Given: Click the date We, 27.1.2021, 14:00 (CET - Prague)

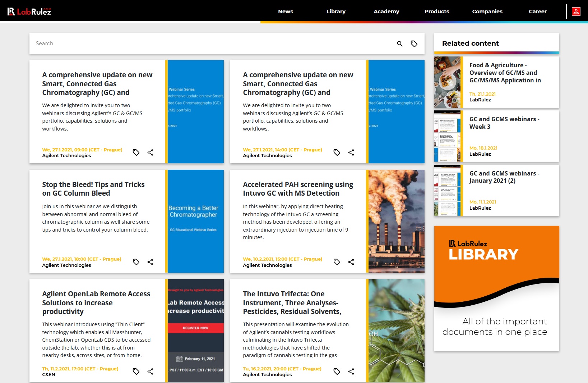Looking at the screenshot, I should point(283,150).
